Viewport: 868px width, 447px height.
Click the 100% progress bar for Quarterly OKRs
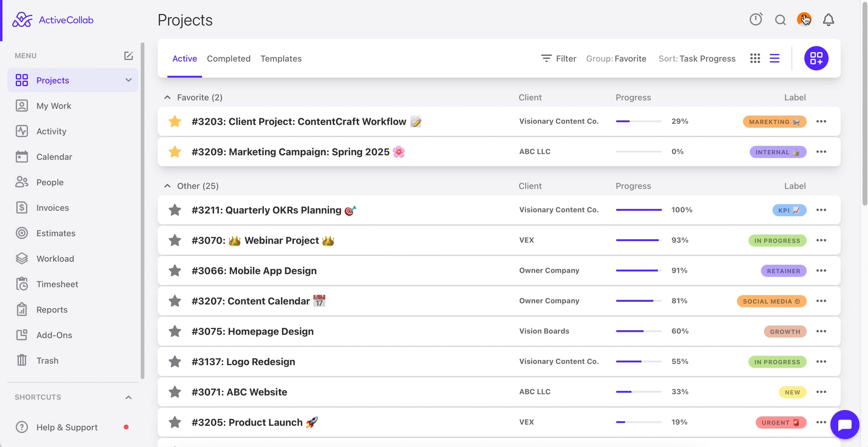[639, 210]
